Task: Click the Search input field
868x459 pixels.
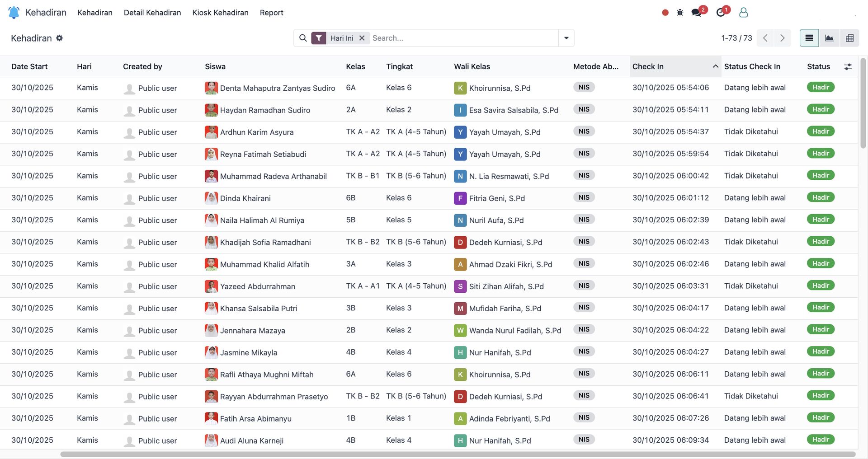Action: (x=463, y=38)
